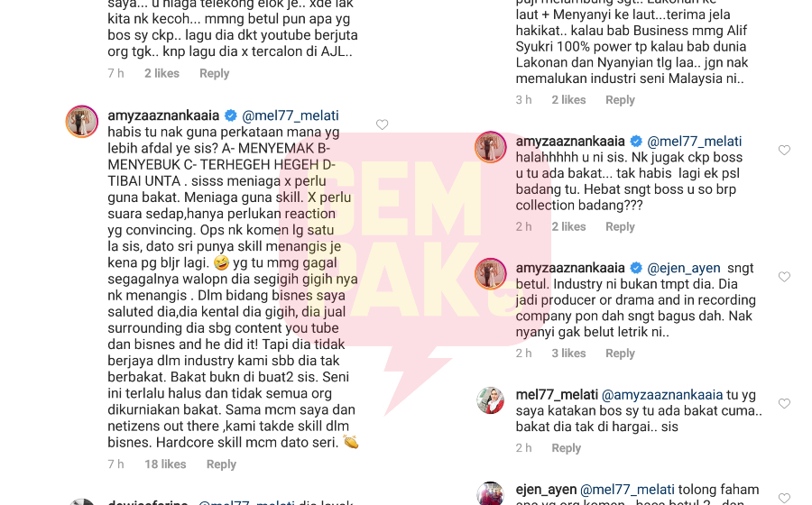Like amyzaaznankaaia's reply to ejen_ayen
This screenshot has width=812, height=505.
coord(785,277)
